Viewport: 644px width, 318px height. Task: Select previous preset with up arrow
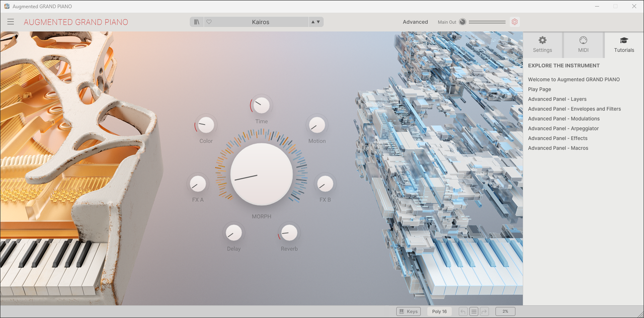click(313, 22)
